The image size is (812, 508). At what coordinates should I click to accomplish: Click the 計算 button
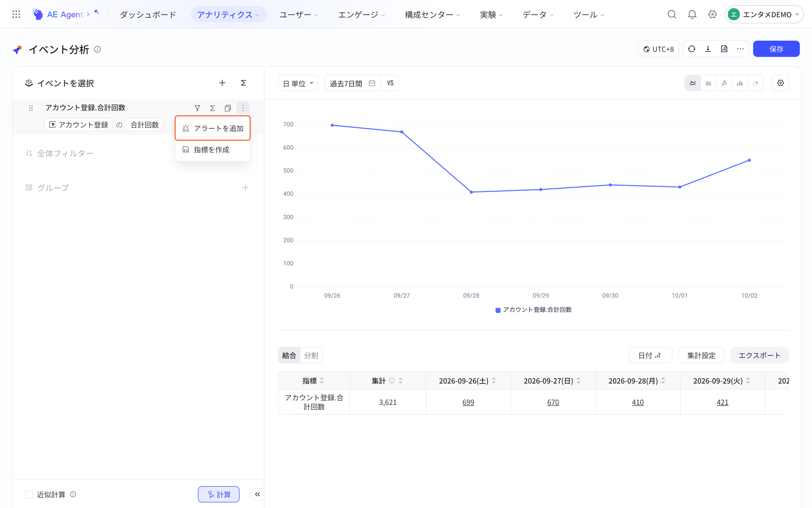(218, 494)
